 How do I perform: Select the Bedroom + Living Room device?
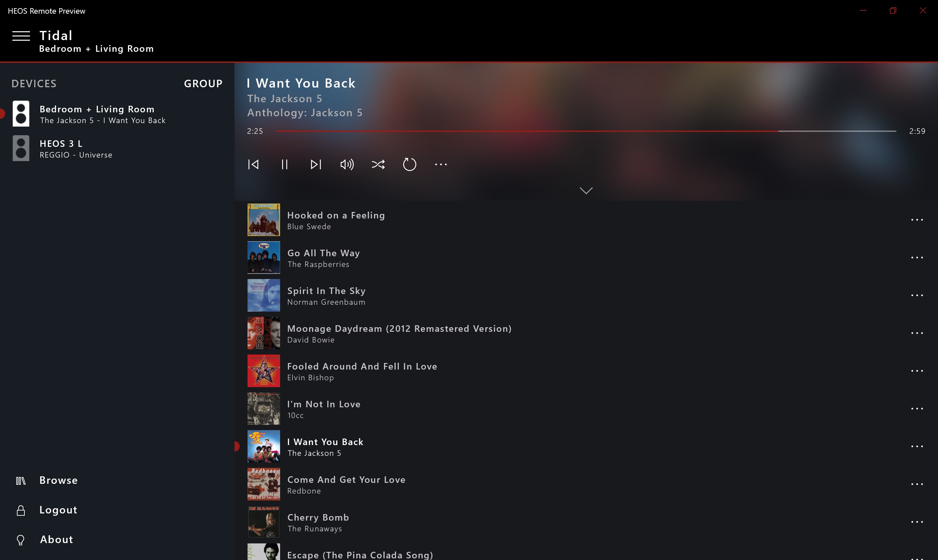pos(97,113)
